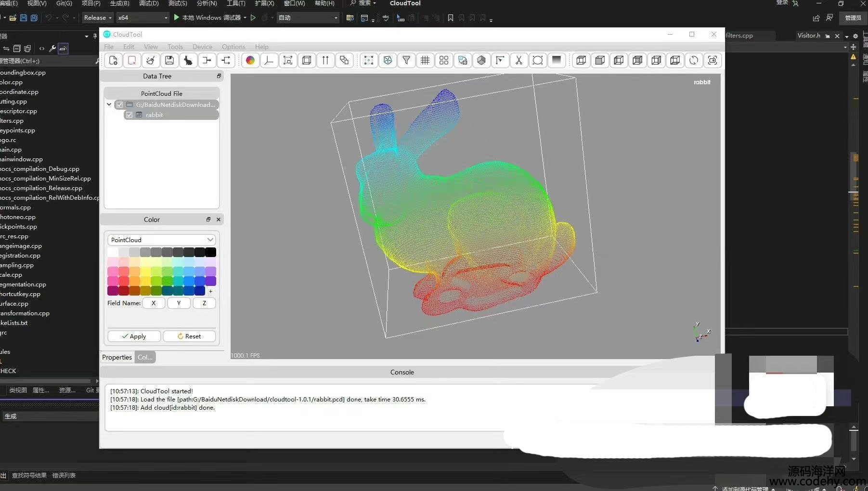Click the overlapping squares transformation icon

(x=344, y=60)
